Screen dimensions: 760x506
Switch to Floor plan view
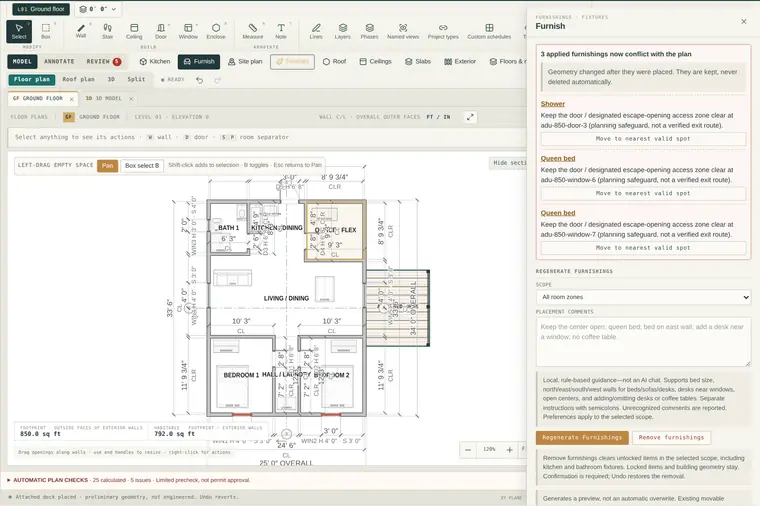32,79
